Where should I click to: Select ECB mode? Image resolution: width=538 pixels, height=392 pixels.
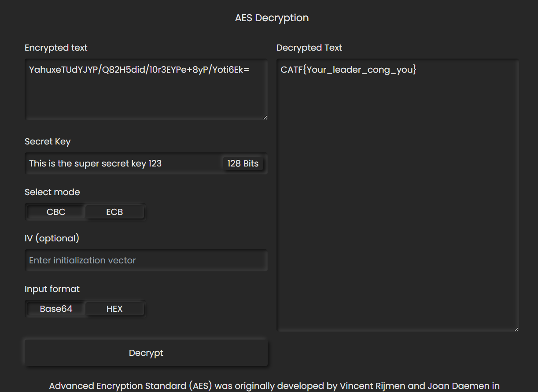click(x=114, y=212)
